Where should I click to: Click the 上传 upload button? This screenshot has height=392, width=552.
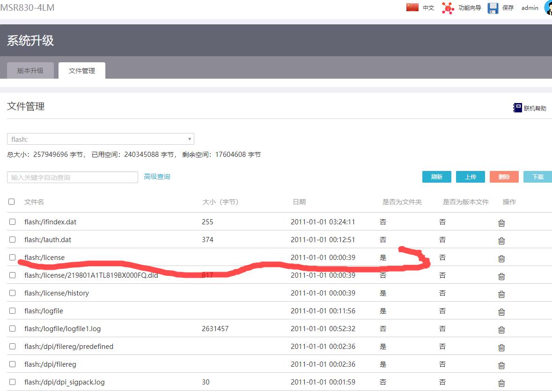click(x=471, y=177)
